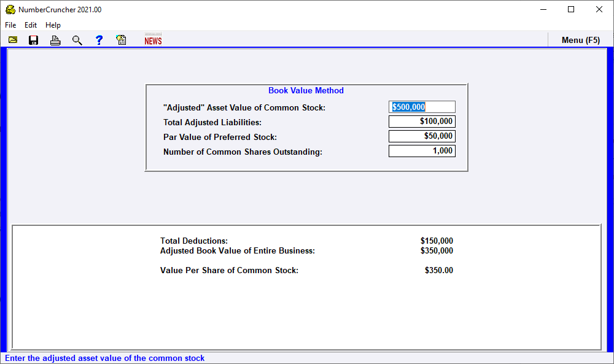Click the "Total Adjusted Liabilities:" label
The height and width of the screenshot is (364, 614).
tap(212, 123)
